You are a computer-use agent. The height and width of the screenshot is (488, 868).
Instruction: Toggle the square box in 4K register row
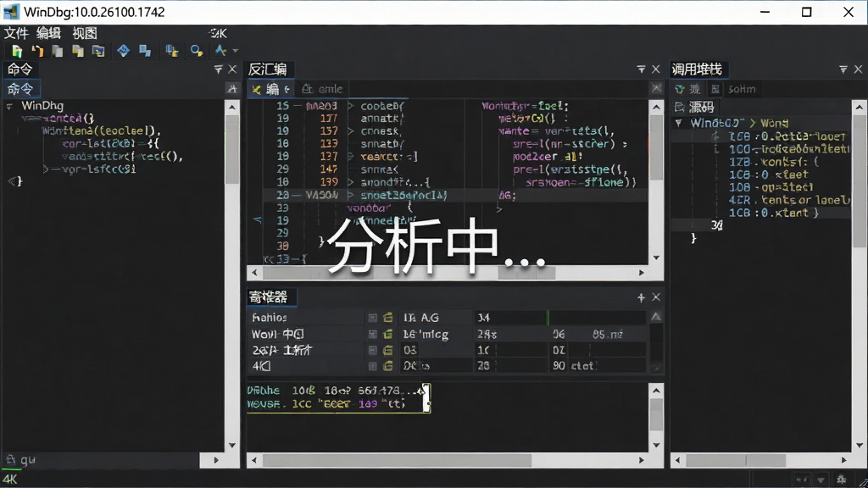click(373, 366)
